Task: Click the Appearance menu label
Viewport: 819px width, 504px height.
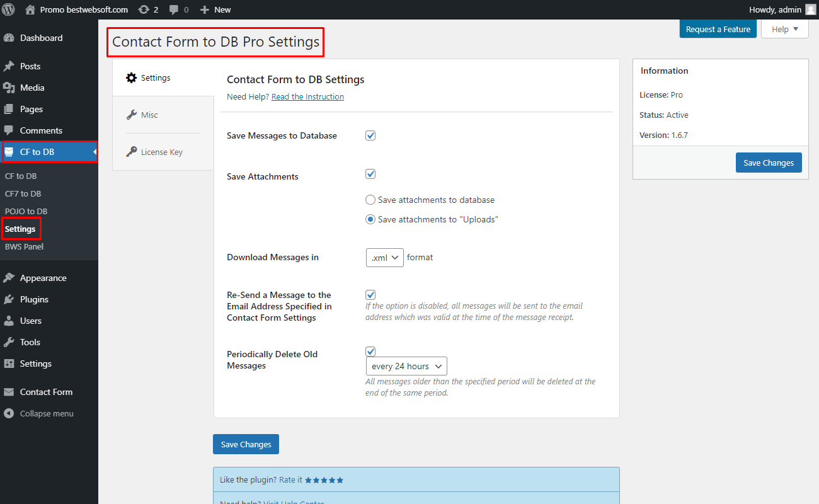Action: click(x=43, y=278)
